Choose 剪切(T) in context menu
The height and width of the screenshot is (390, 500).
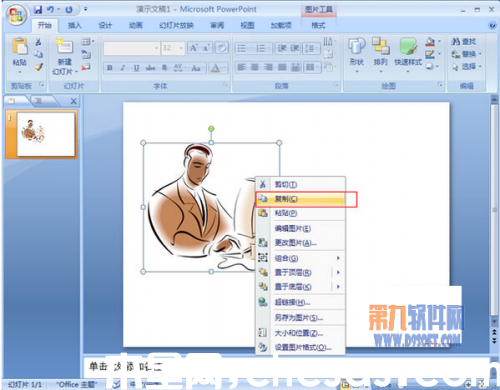pos(300,184)
